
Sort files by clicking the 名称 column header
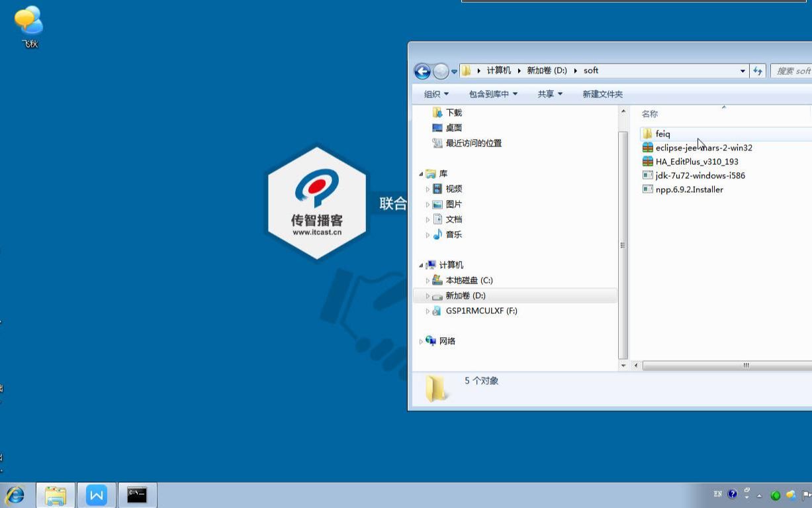[649, 113]
